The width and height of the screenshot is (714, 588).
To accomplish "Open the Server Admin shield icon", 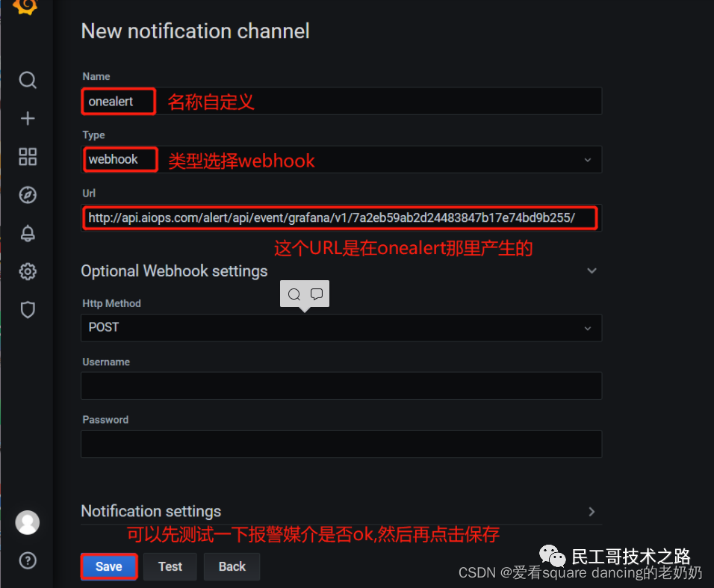I will tap(28, 310).
